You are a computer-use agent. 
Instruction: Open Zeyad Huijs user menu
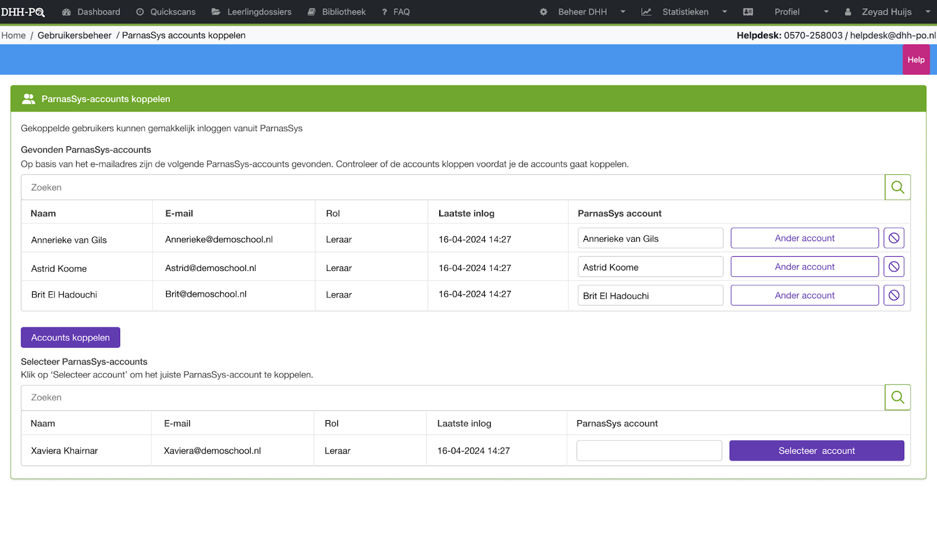[887, 12]
